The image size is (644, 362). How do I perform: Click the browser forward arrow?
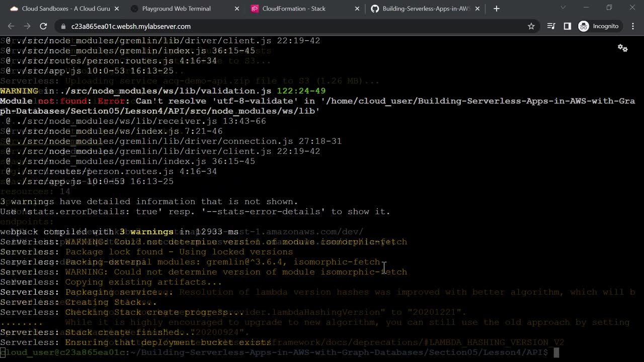[x=27, y=26]
